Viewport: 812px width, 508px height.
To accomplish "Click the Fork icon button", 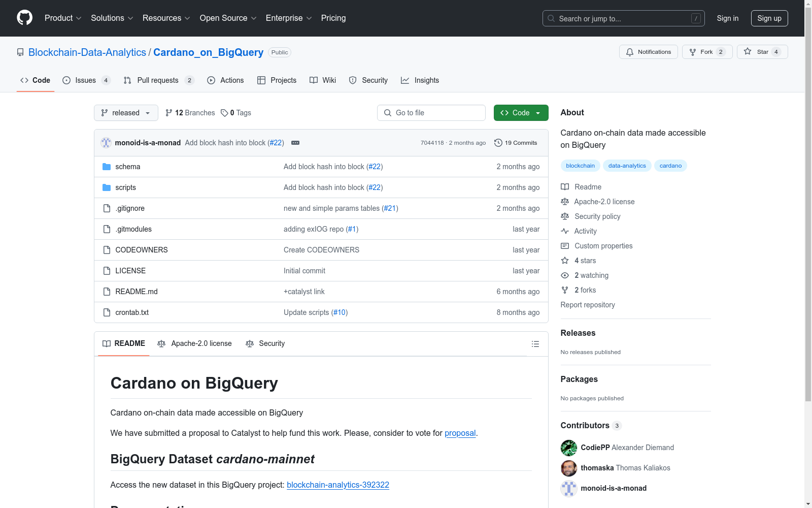I will (x=707, y=52).
